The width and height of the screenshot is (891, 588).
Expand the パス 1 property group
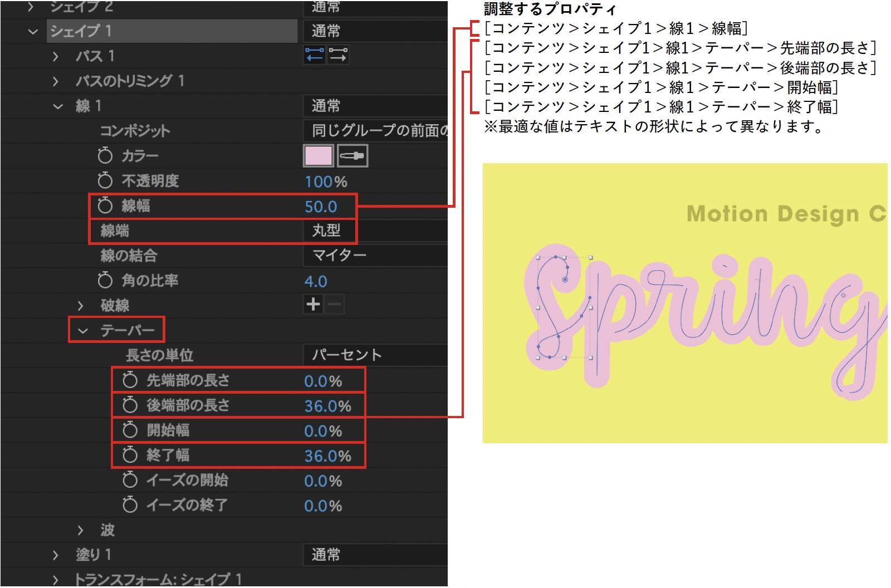(55, 56)
